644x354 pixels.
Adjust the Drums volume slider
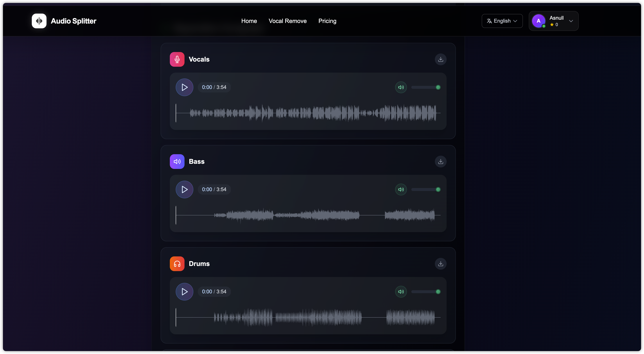pyautogui.click(x=426, y=292)
